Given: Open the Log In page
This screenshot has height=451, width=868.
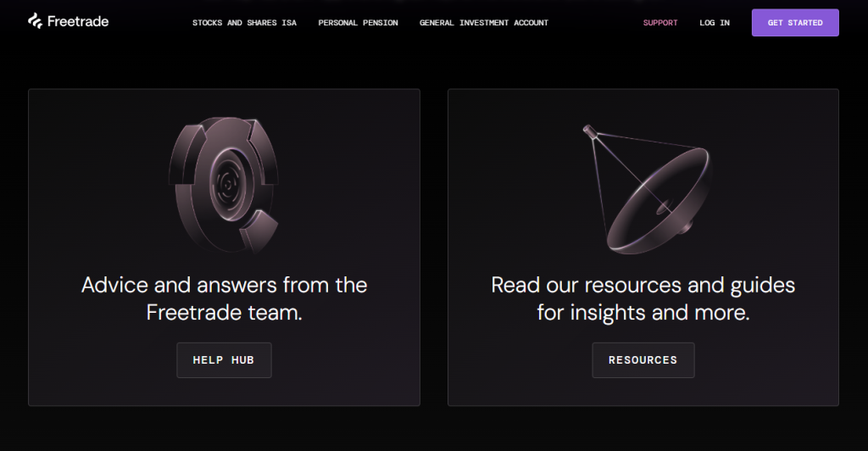Looking at the screenshot, I should click(x=715, y=23).
